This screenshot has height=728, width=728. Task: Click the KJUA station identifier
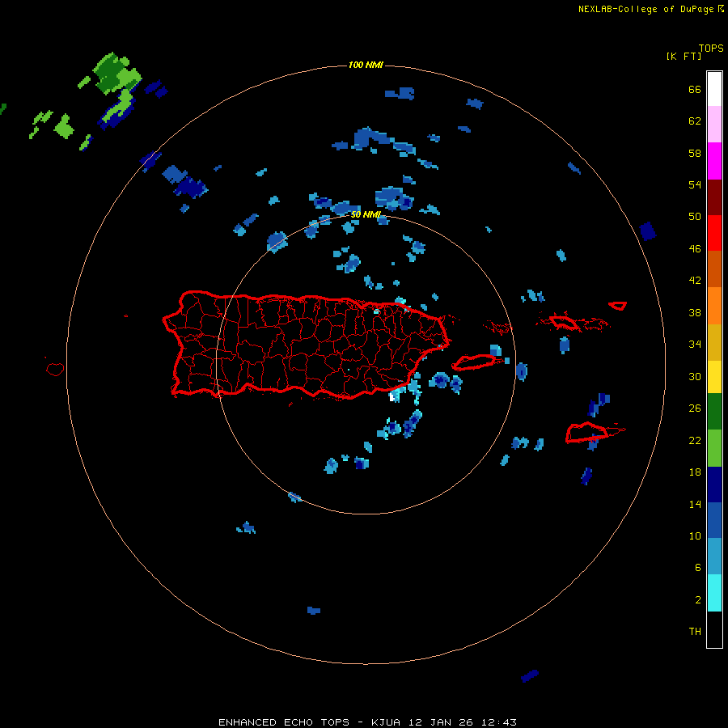(x=385, y=722)
